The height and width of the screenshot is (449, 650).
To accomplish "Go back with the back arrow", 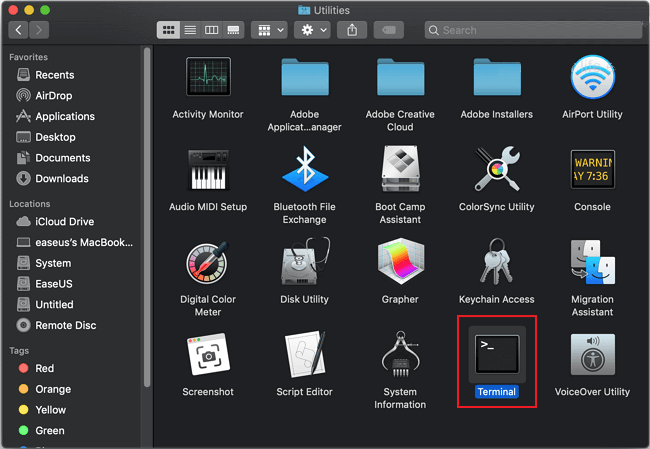I will (18, 30).
